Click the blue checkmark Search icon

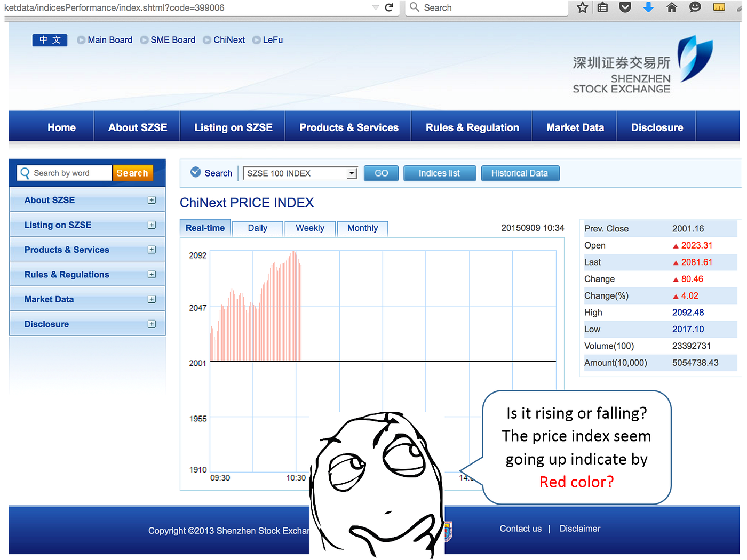coord(196,172)
